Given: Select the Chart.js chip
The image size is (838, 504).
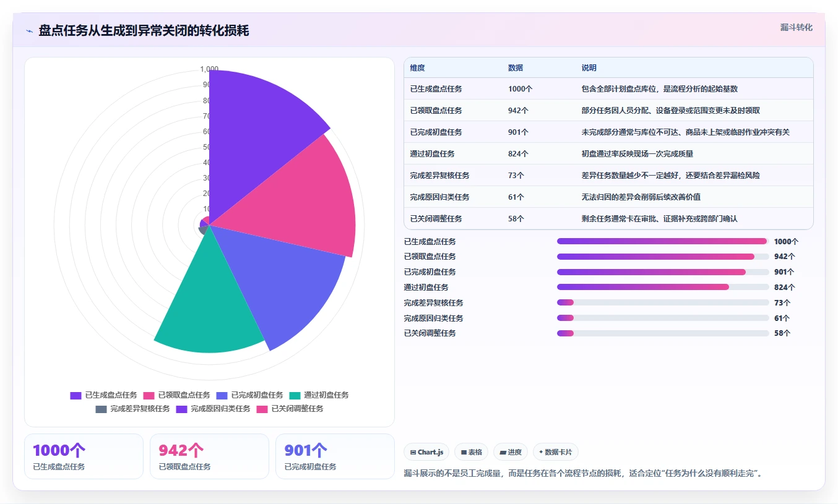Looking at the screenshot, I should tap(427, 452).
